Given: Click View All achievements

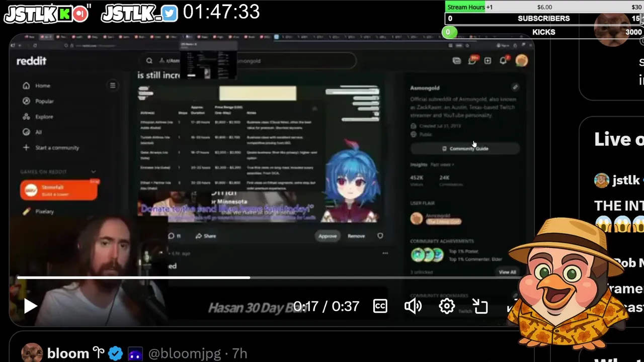Looking at the screenshot, I should (507, 272).
